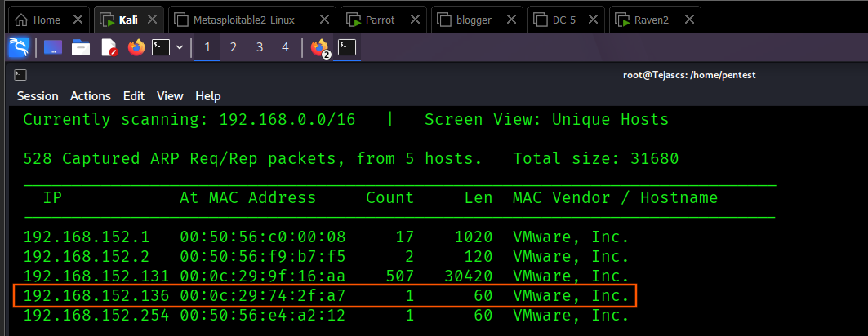Image resolution: width=868 pixels, height=336 pixels.
Task: Select the active terminal taskbar button
Action: click(x=347, y=48)
